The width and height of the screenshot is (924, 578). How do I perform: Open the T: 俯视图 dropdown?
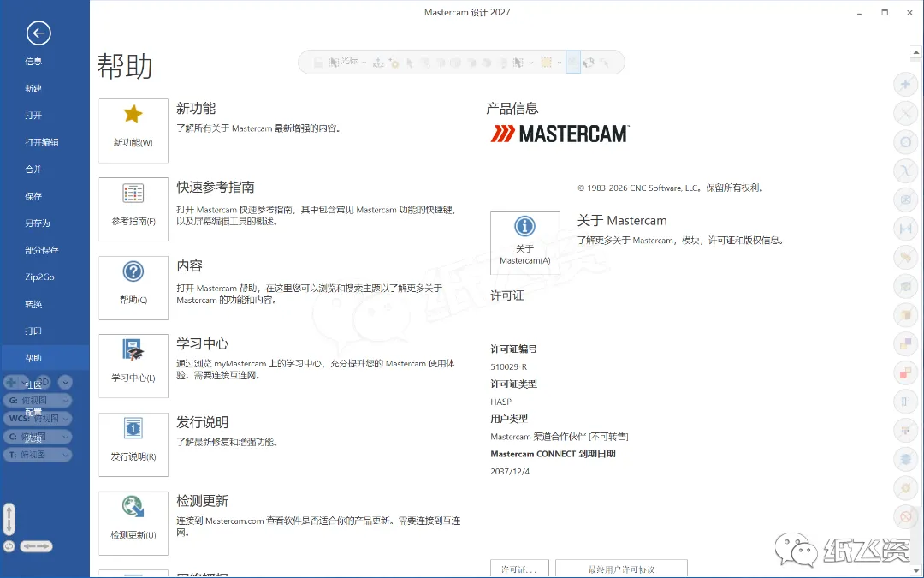point(38,455)
